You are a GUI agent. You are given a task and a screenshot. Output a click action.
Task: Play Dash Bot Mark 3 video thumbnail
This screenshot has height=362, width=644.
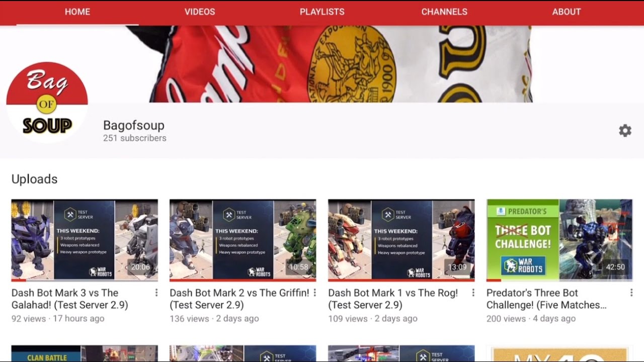85,240
